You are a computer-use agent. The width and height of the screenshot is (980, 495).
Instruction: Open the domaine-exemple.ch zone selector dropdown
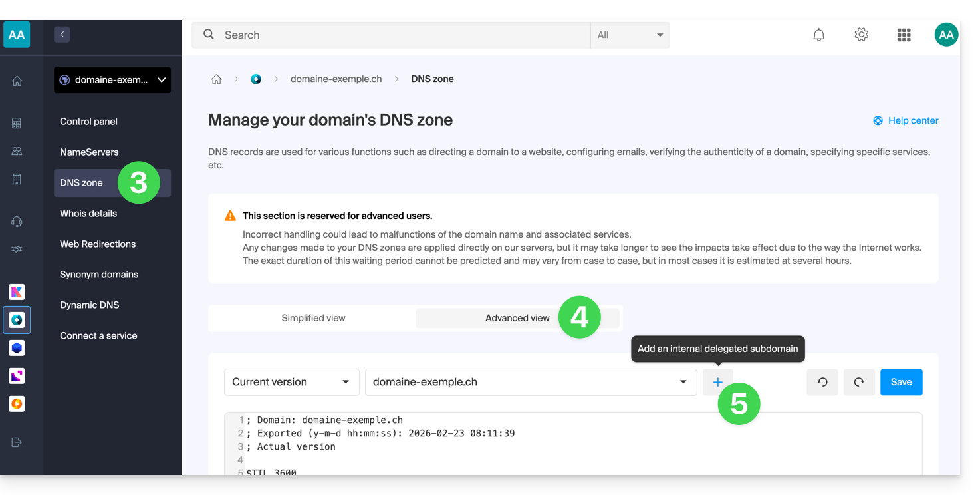(530, 382)
